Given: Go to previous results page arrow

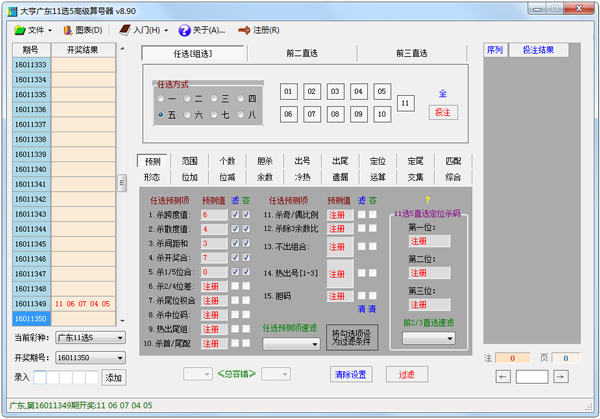Looking at the screenshot, I should pyautogui.click(x=503, y=377).
